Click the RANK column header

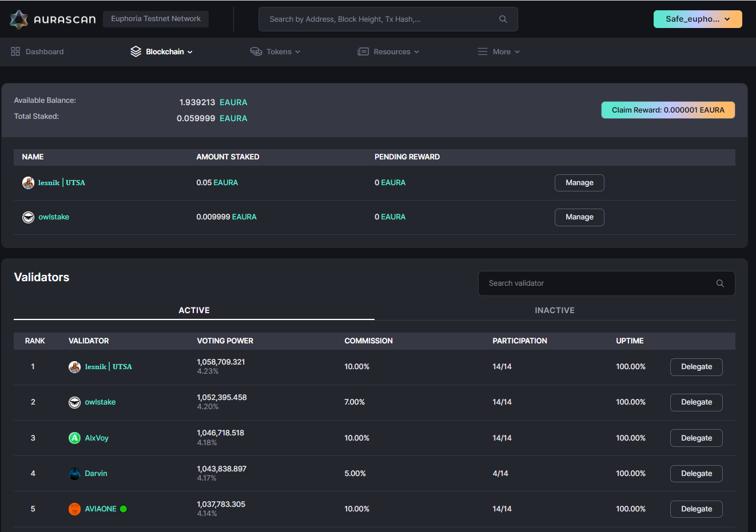coord(35,341)
